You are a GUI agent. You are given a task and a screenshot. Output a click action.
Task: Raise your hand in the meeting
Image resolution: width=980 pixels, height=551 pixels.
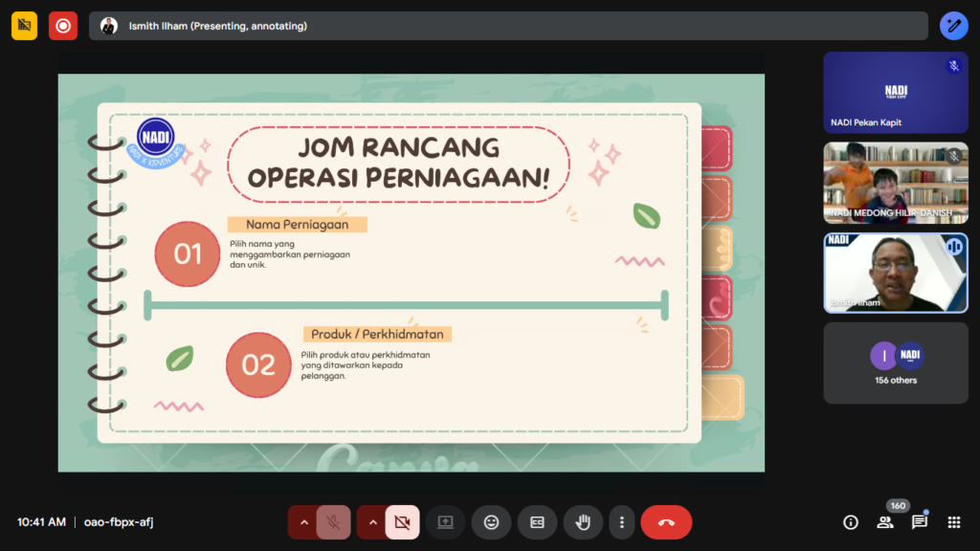click(583, 522)
